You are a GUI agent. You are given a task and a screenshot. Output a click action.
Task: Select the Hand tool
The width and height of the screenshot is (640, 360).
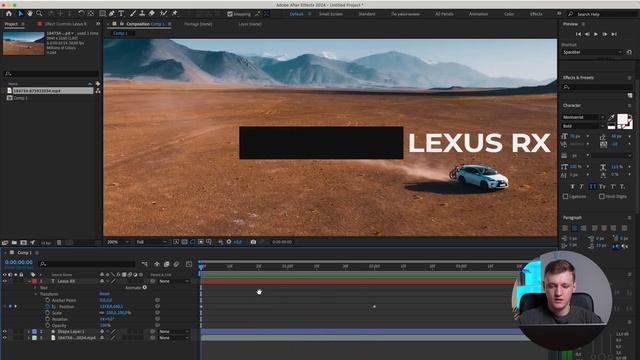tap(30, 13)
